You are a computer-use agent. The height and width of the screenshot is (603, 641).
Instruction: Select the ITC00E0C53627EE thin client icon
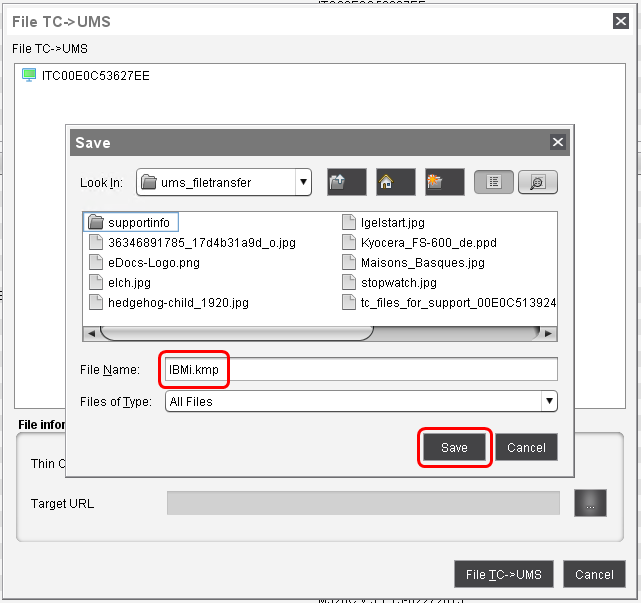[x=29, y=75]
